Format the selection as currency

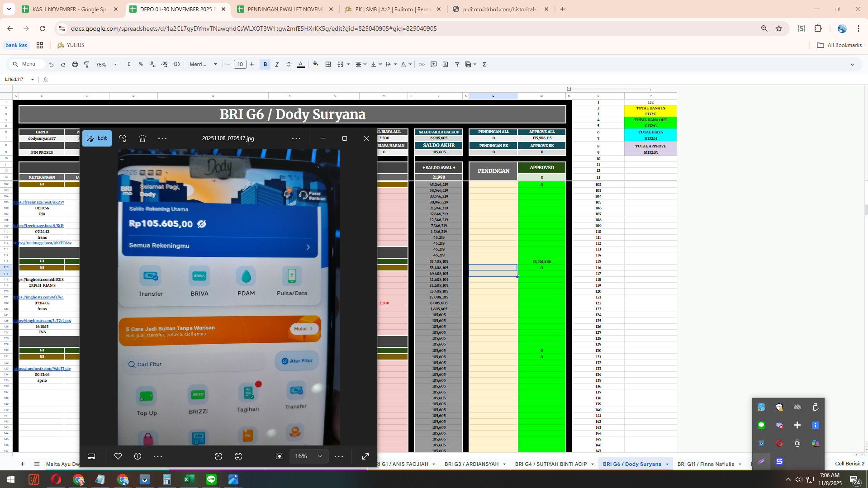[x=129, y=64]
